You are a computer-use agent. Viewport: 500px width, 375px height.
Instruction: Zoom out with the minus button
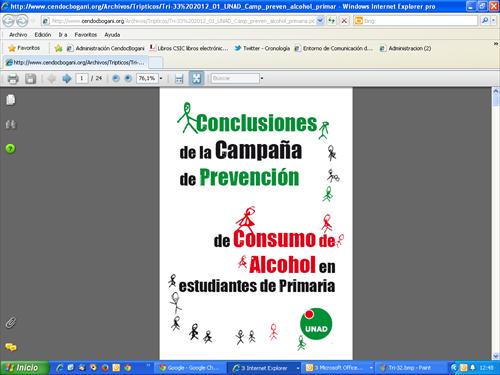(116, 78)
